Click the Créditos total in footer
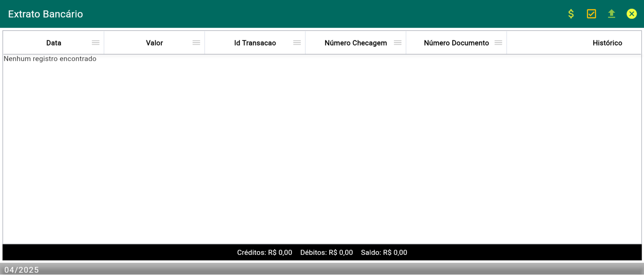644x276 pixels. [x=264, y=253]
